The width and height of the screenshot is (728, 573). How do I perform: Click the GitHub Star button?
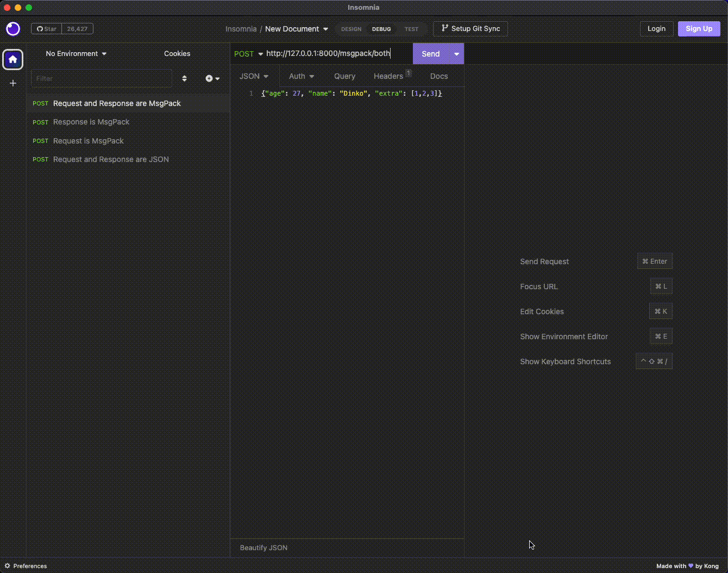point(47,29)
